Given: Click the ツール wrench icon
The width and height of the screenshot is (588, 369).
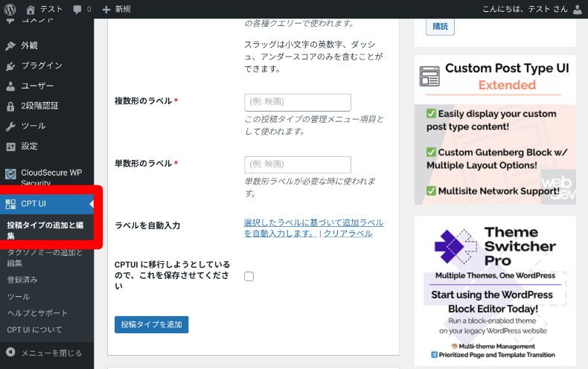Looking at the screenshot, I should [x=10, y=126].
